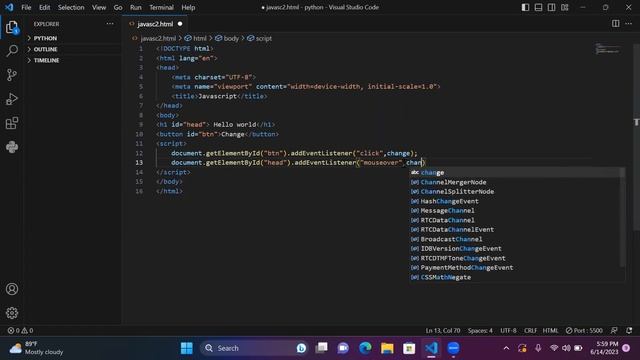Choose IDBVersionChangeEvent suggestion
The height and width of the screenshot is (360, 640).
pyautogui.click(x=517, y=249)
